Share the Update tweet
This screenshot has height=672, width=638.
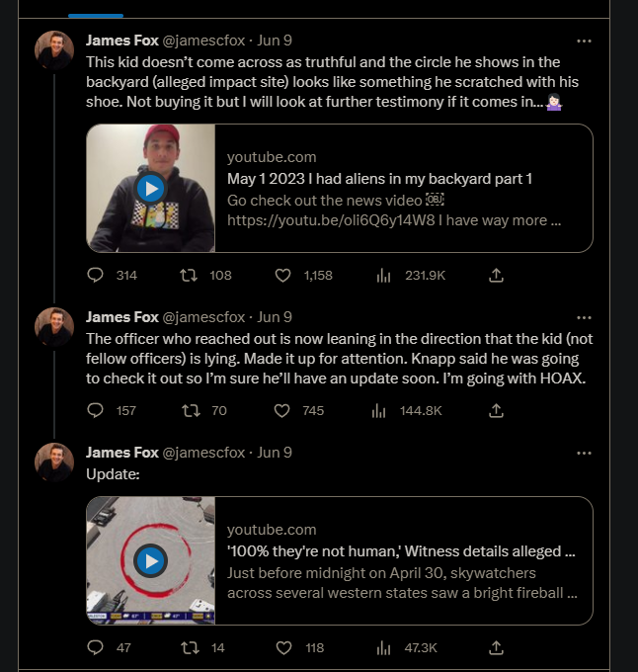pos(497,647)
